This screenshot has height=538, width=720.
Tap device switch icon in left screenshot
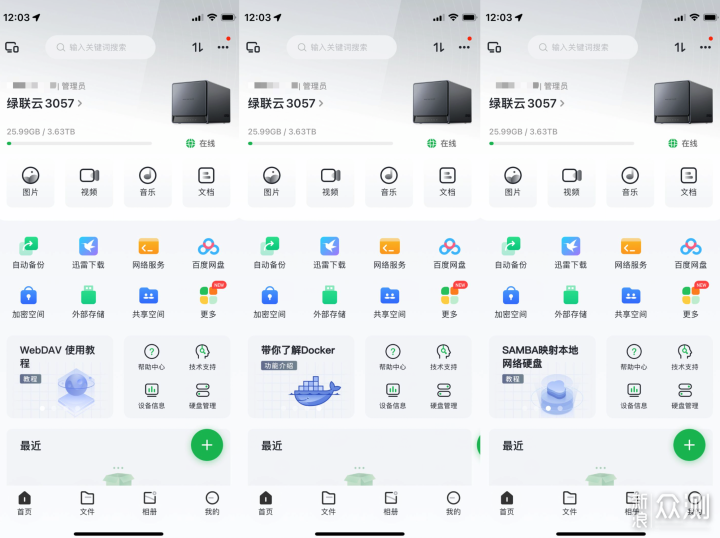tap(12, 47)
